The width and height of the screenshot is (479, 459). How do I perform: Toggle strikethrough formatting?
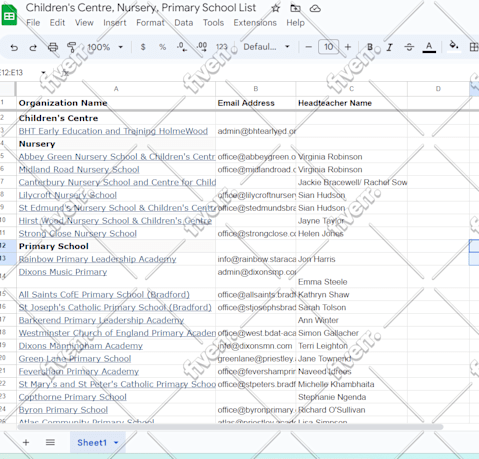coord(409,47)
